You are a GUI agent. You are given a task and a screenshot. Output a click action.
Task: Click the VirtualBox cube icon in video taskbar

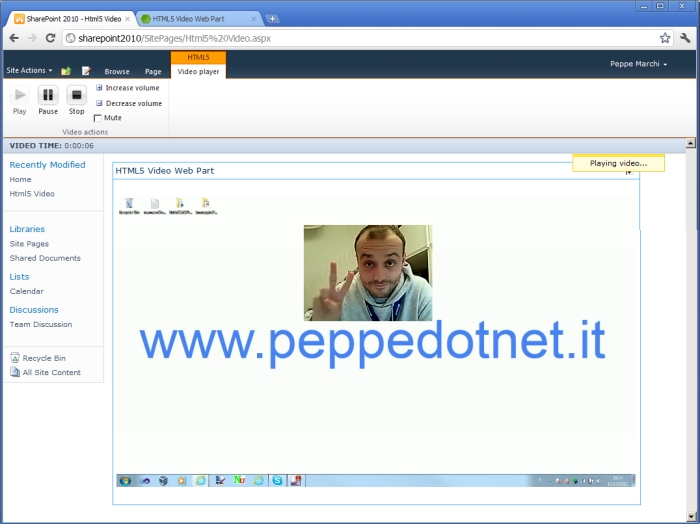(x=163, y=481)
